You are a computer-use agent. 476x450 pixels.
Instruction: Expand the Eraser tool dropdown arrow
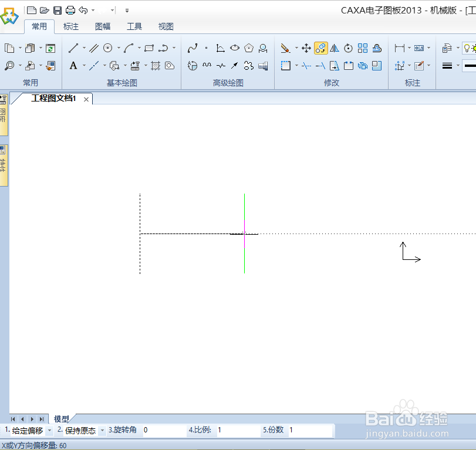click(296, 48)
